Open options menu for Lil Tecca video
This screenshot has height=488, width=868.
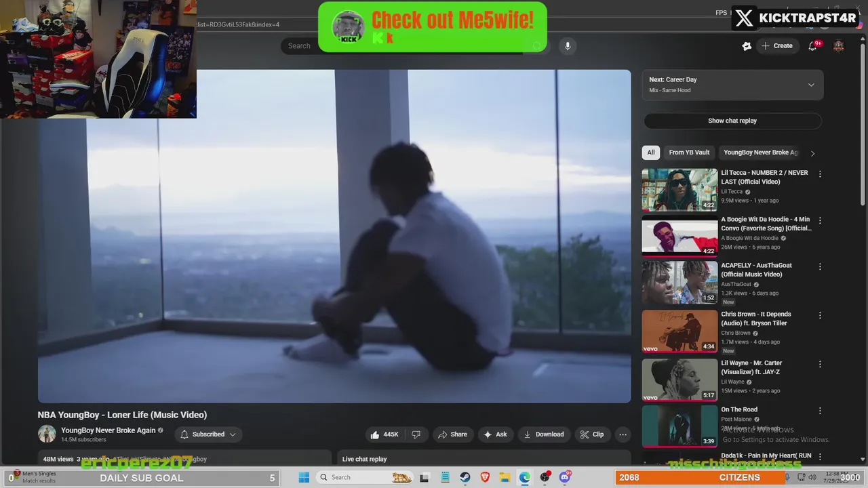820,174
